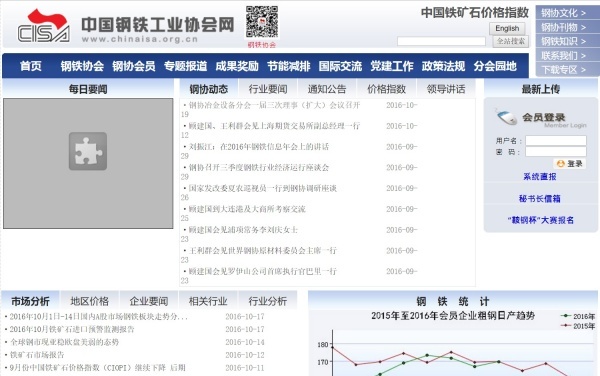Click the English language button
Image resolution: width=600 pixels, height=376 pixels.
507,28
